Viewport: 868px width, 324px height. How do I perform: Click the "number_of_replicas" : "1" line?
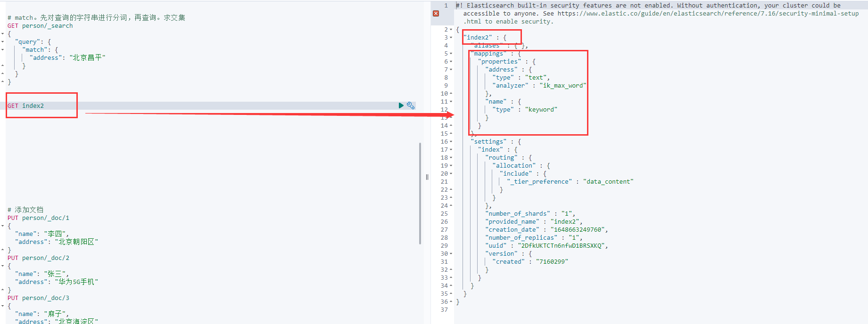tap(534, 237)
